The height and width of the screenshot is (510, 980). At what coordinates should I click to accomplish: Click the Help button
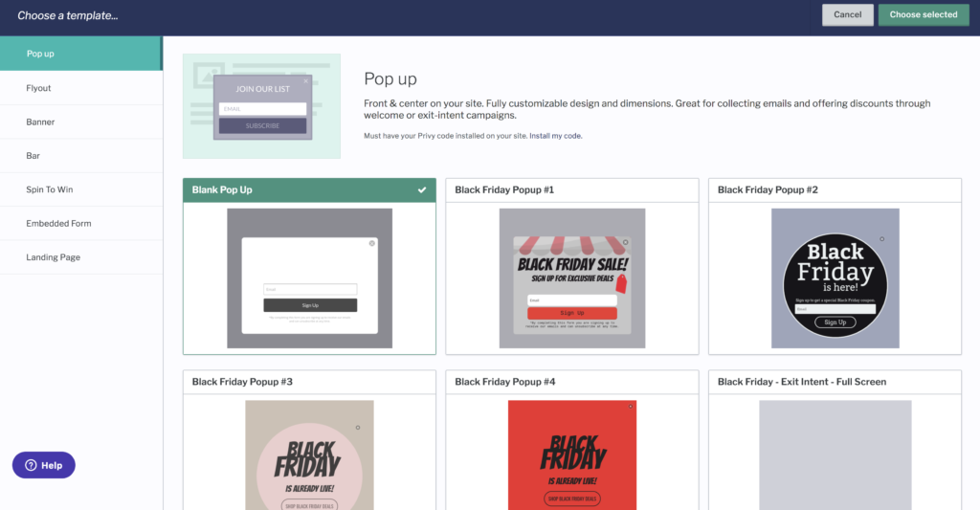[44, 465]
